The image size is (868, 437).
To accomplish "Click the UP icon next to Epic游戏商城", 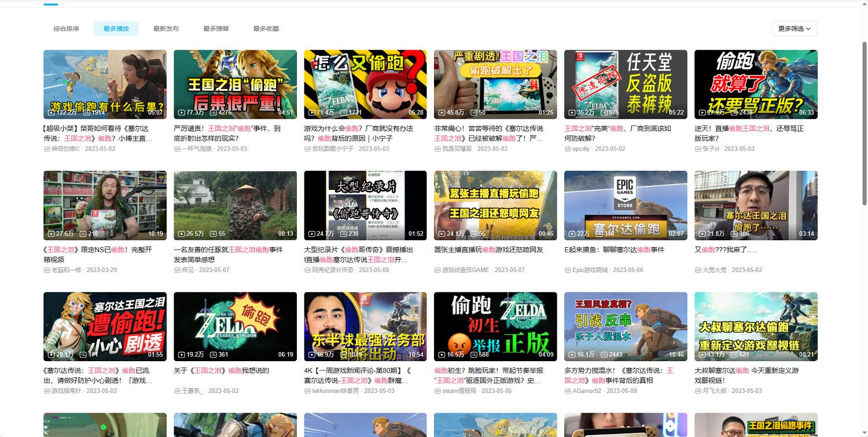I will [569, 270].
